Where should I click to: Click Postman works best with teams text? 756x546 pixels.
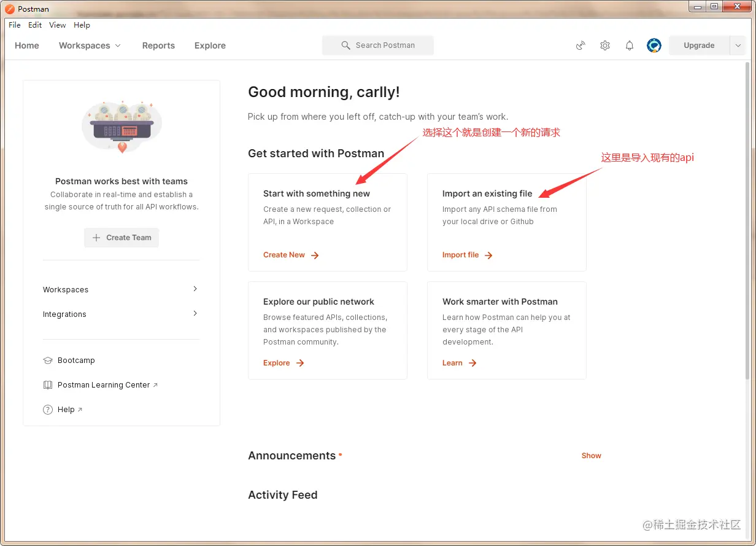(121, 181)
